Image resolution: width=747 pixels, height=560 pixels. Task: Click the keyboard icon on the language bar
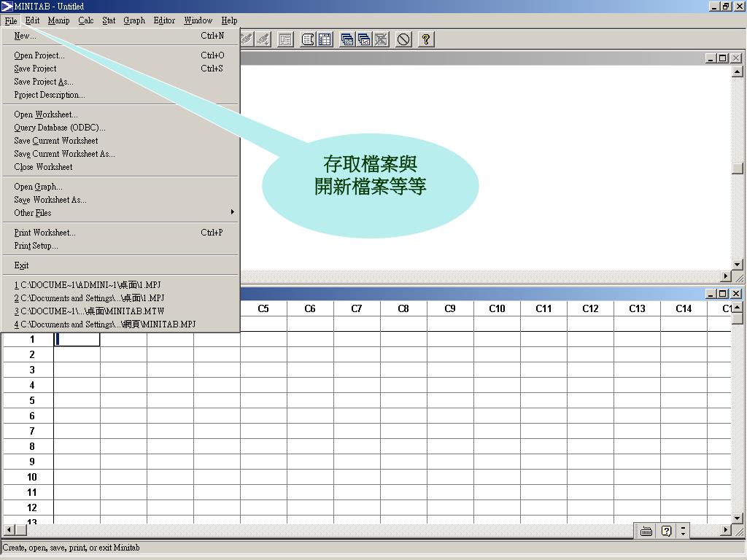coord(646,531)
